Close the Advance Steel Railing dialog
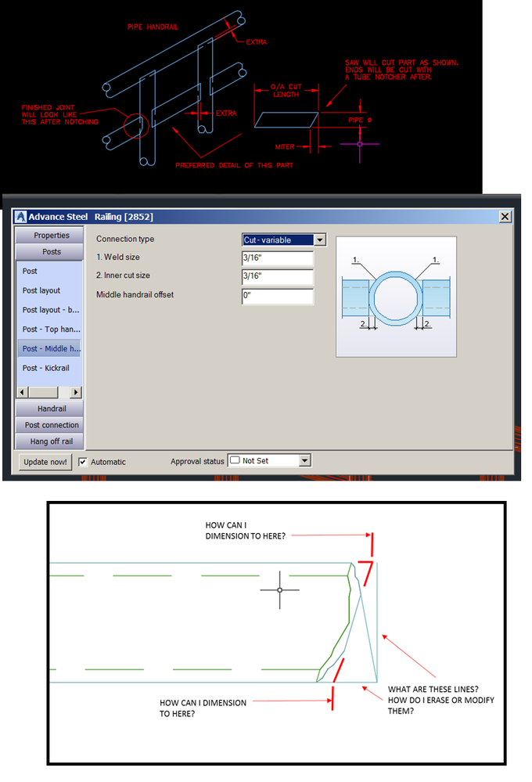532x782 pixels. pyautogui.click(x=505, y=217)
